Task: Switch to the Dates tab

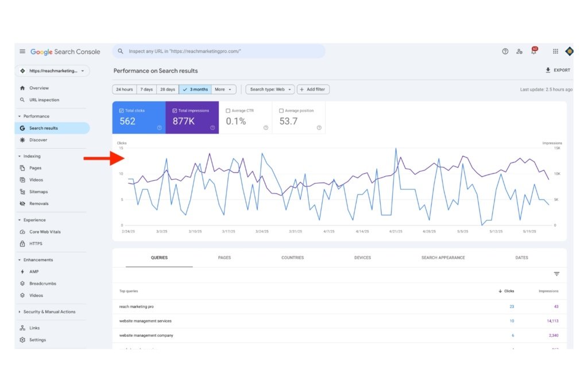Action: [521, 258]
